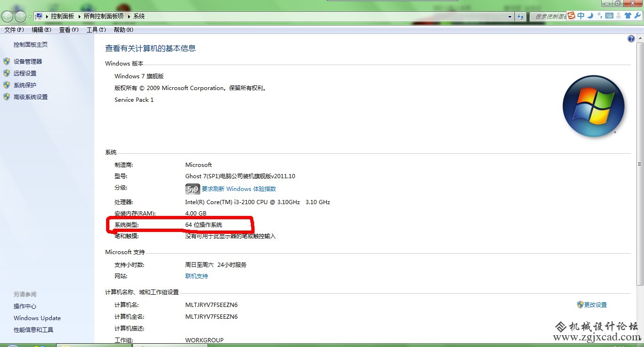Click the 系统 breadcrumb segment
644x347 pixels.
(x=139, y=16)
